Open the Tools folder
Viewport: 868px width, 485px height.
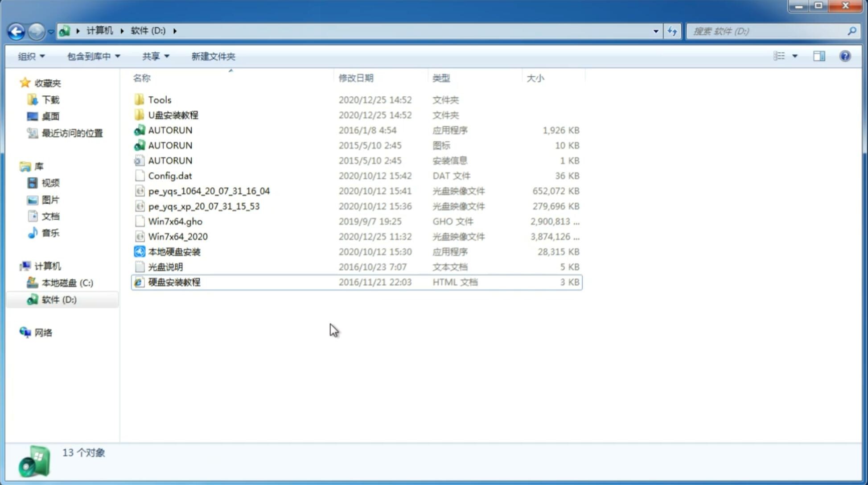tap(160, 99)
